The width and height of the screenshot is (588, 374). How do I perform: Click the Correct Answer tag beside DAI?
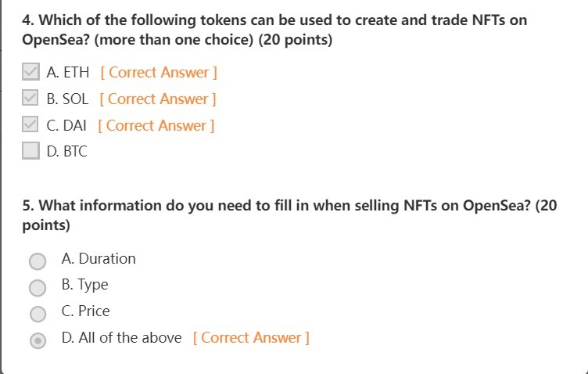click(156, 126)
